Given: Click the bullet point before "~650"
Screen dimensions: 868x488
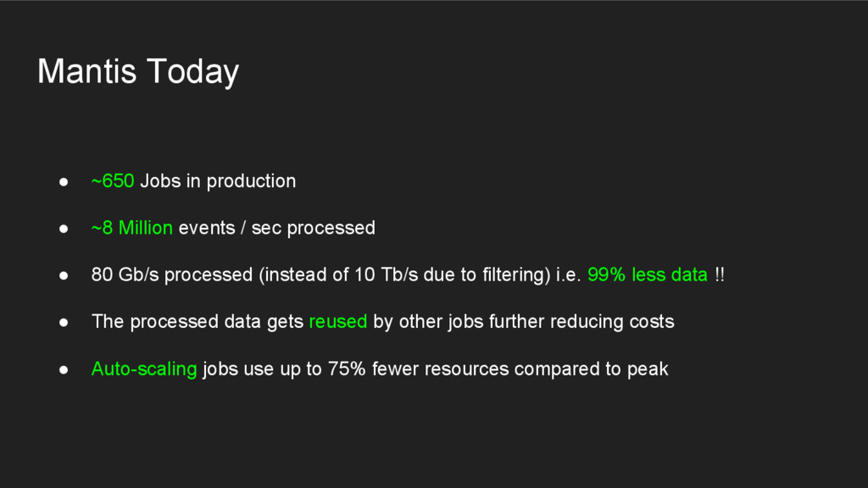Looking at the screenshot, I should [x=64, y=182].
